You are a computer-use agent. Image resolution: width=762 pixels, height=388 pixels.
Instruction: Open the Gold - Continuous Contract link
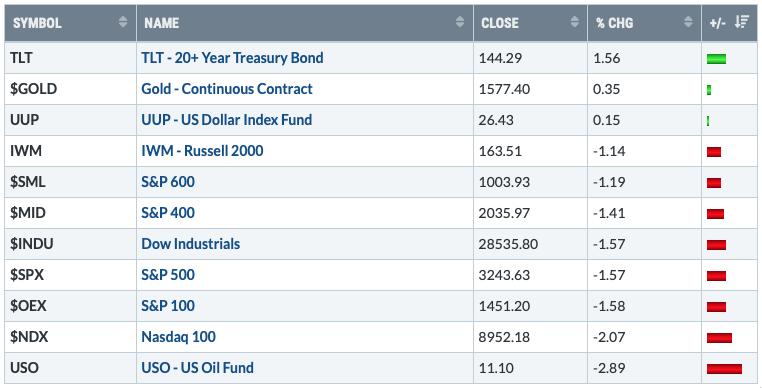tap(227, 89)
